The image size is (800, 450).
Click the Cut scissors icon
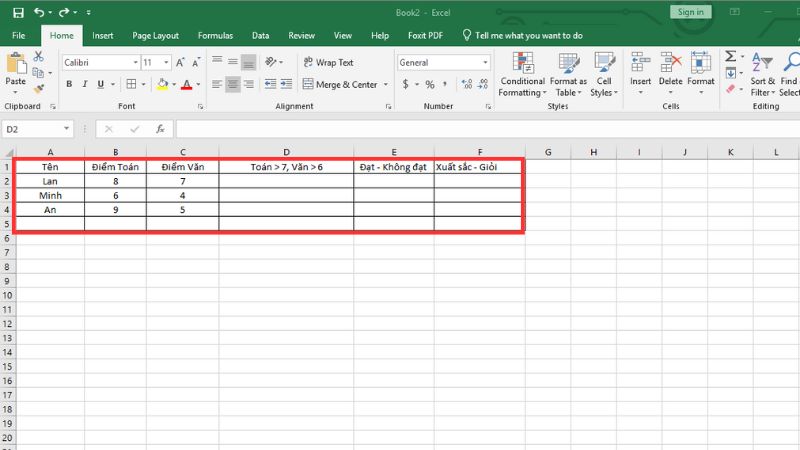[38, 57]
